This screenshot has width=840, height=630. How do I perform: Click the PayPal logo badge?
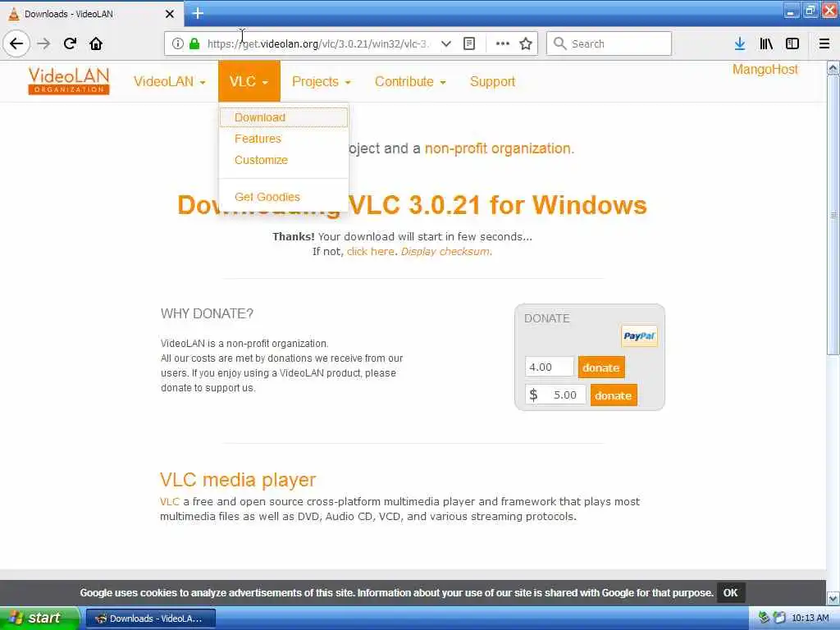point(639,336)
